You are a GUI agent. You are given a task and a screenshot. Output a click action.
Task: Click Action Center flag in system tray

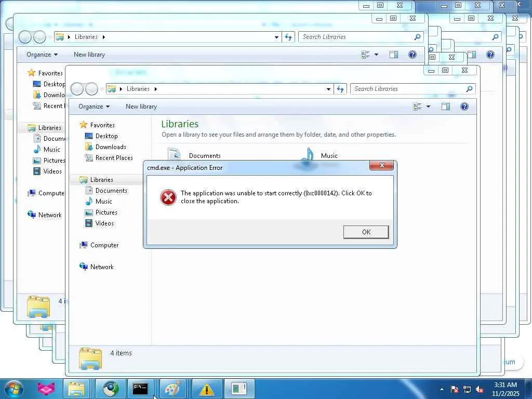click(455, 389)
